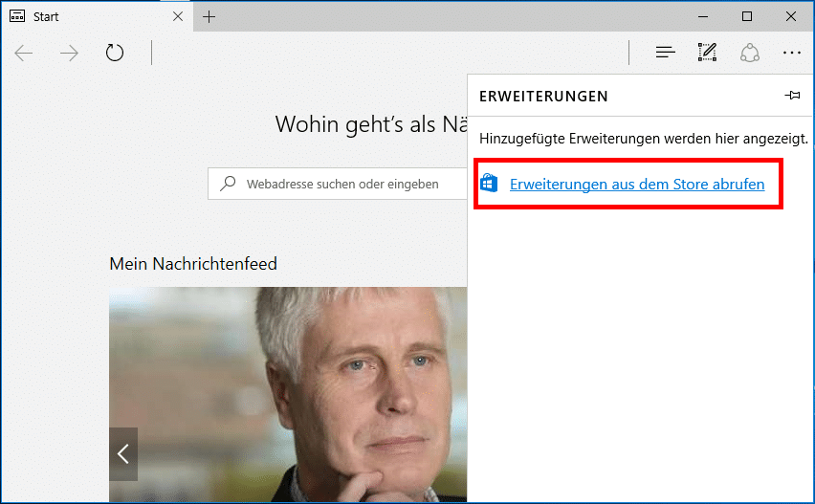
Task: Pin the Erweiterungen panel
Action: [x=793, y=96]
